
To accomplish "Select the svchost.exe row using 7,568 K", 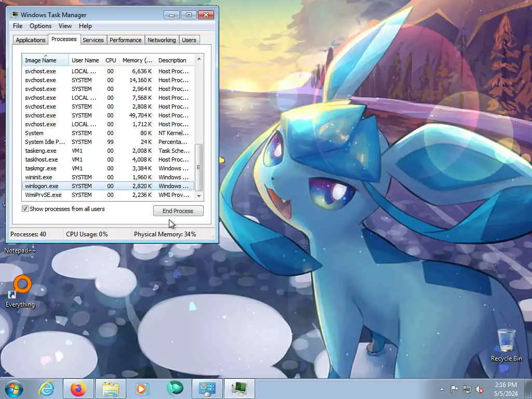I will coord(108,98).
